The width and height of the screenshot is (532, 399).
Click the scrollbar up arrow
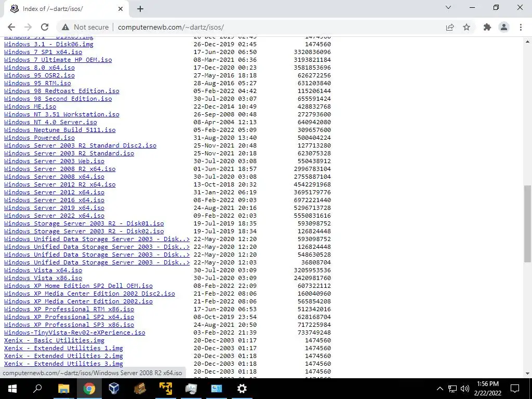pos(527,42)
